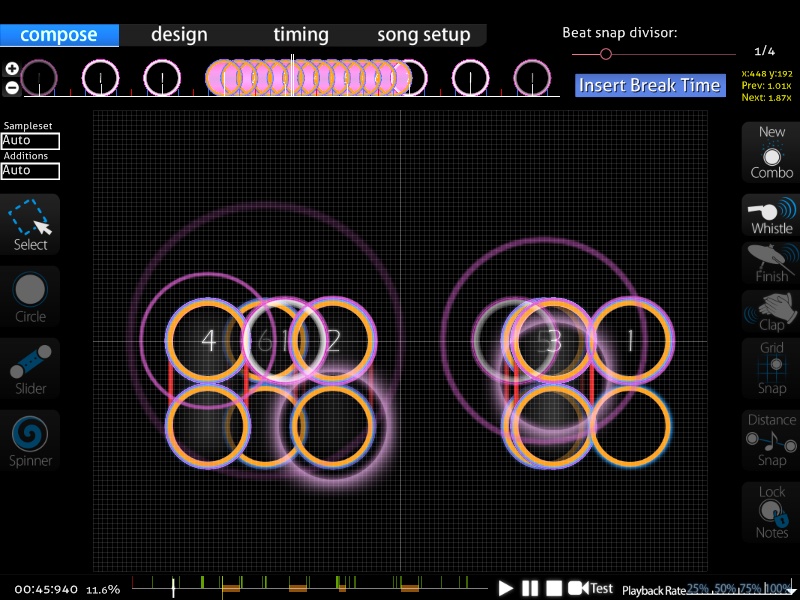Click the 'Next: 1.87x' distance readout

(x=766, y=97)
